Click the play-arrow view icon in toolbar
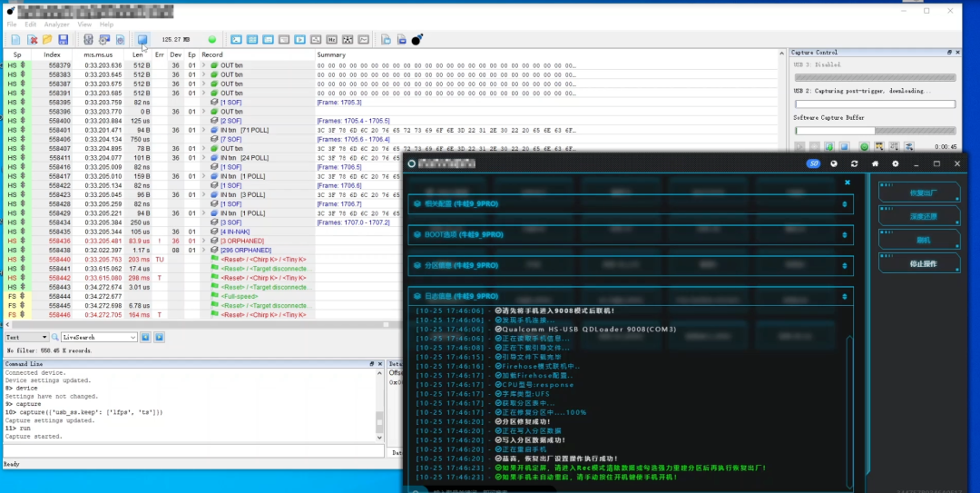This screenshot has width=980, height=493. pyautogui.click(x=300, y=39)
